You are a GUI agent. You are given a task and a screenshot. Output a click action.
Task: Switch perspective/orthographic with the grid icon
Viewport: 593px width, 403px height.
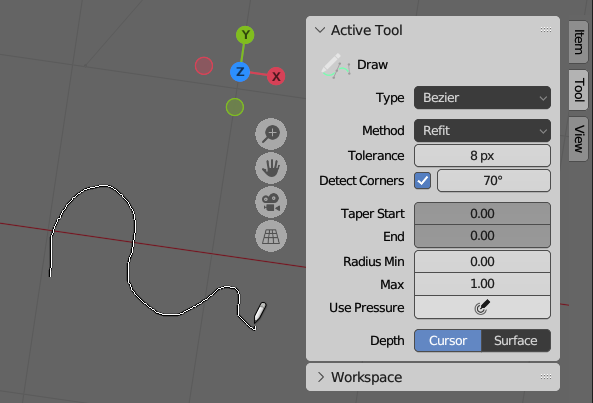[271, 236]
